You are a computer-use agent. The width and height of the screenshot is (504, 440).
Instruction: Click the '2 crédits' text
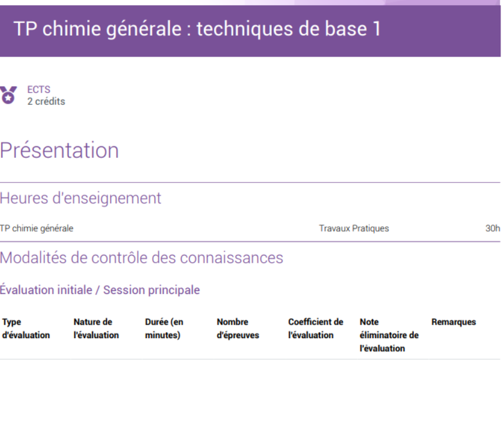(x=46, y=101)
